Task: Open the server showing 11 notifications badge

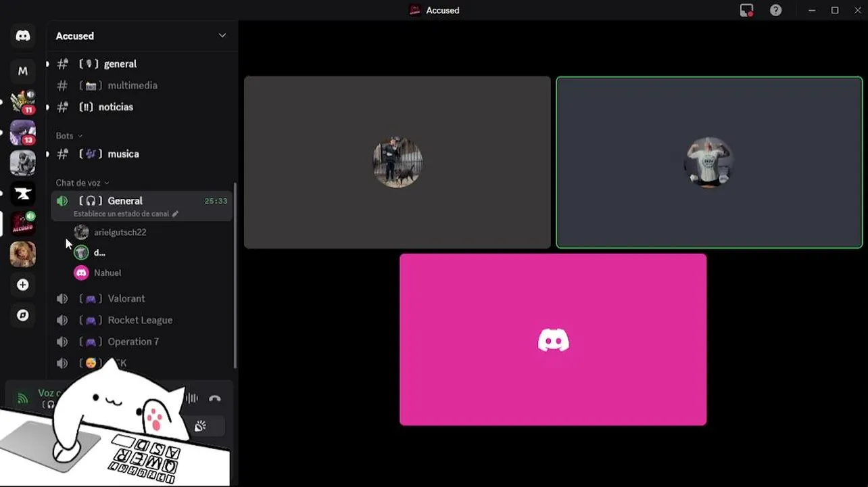Action: [x=23, y=102]
